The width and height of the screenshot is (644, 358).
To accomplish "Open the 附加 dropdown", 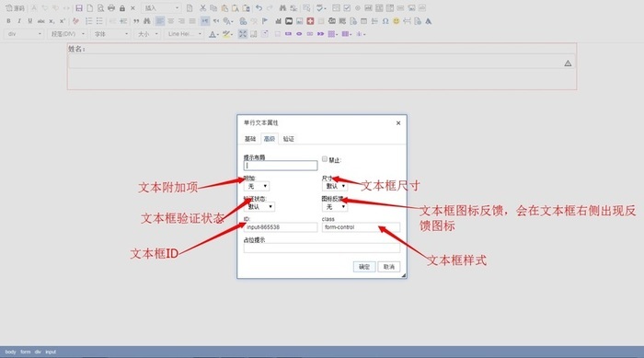I will 257,186.
